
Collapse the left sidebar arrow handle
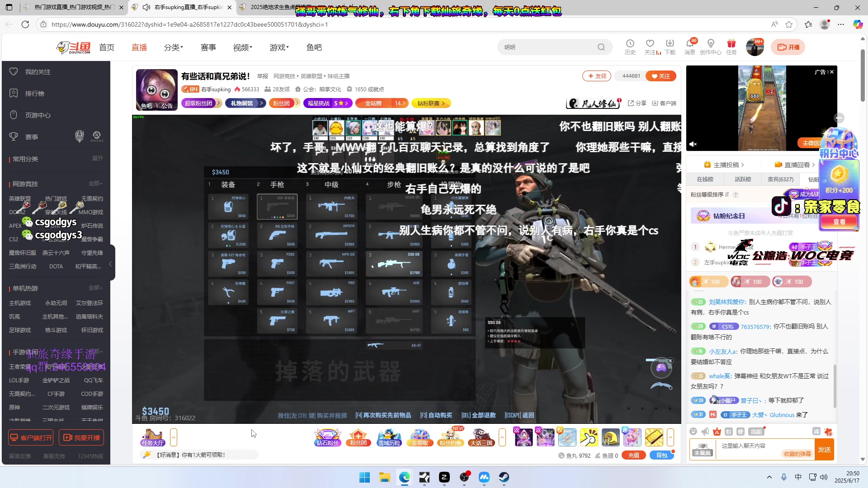tap(110, 263)
